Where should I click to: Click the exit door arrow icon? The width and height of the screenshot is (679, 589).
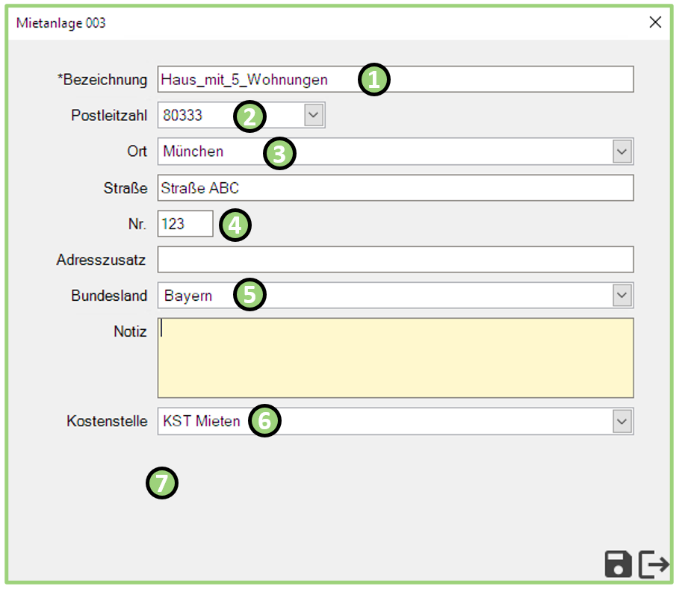point(654,564)
